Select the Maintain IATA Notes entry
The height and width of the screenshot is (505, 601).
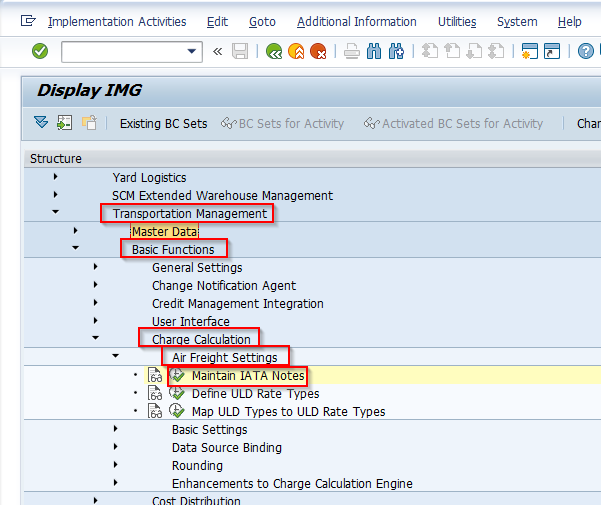tap(248, 375)
